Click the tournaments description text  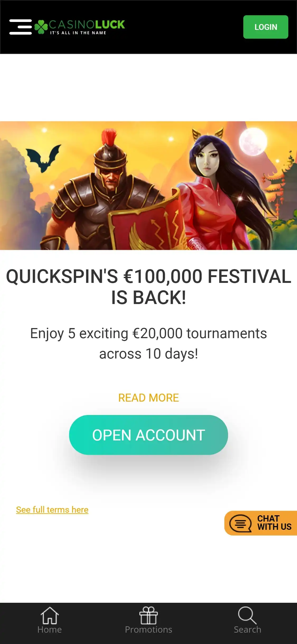(149, 343)
